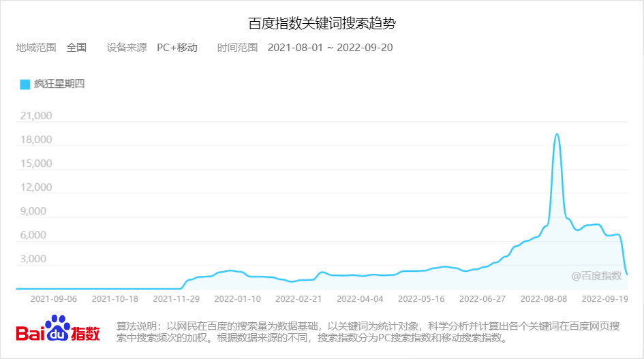Click the 12,000 y-axis label

click(x=36, y=187)
